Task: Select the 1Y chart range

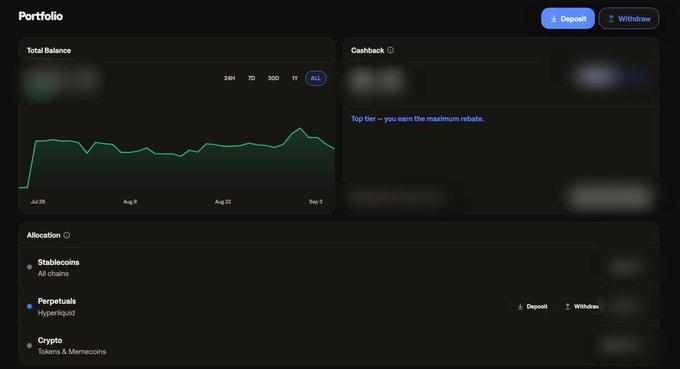Action: pos(295,78)
